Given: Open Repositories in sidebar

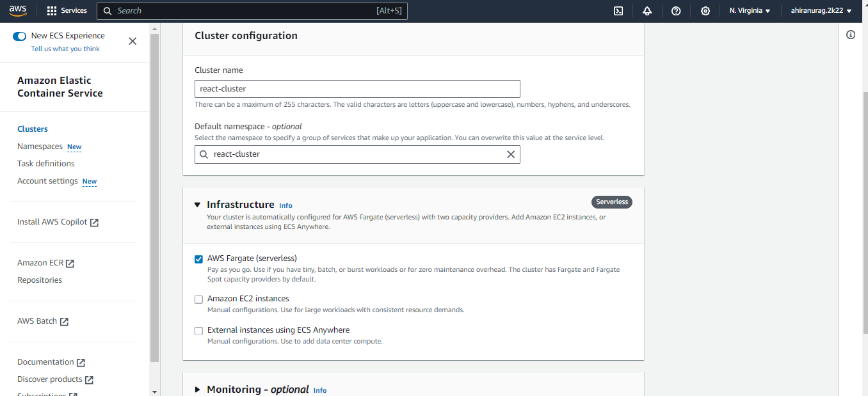Looking at the screenshot, I should coord(40,280).
